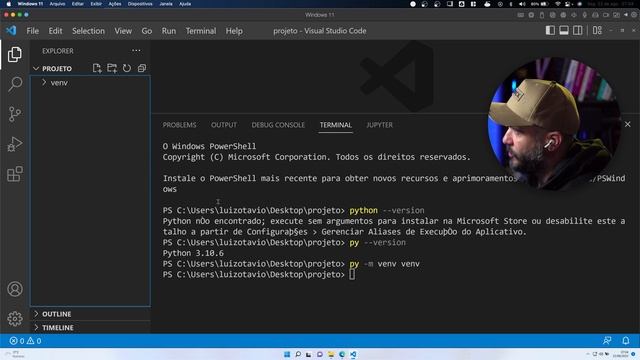Open the Search view in activity bar

click(15, 84)
